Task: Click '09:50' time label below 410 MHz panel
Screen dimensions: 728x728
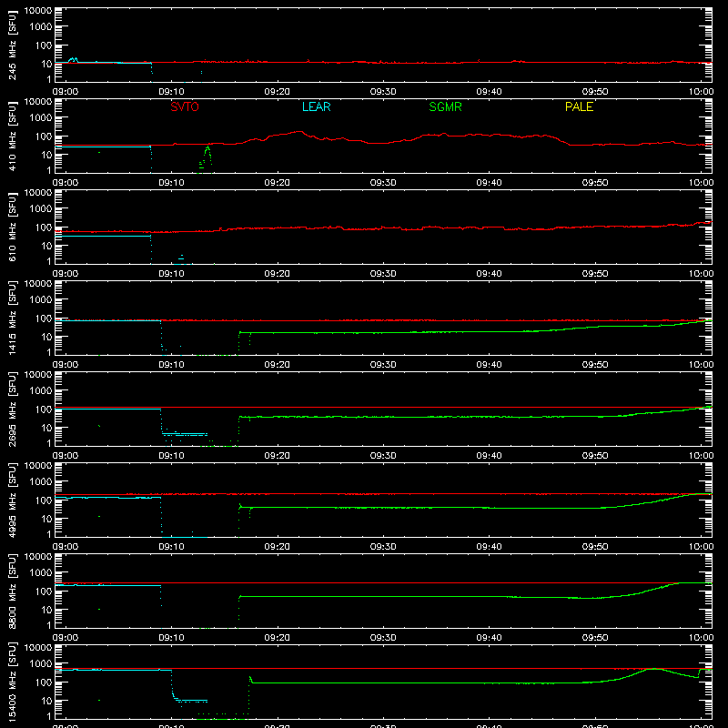Action: click(595, 183)
